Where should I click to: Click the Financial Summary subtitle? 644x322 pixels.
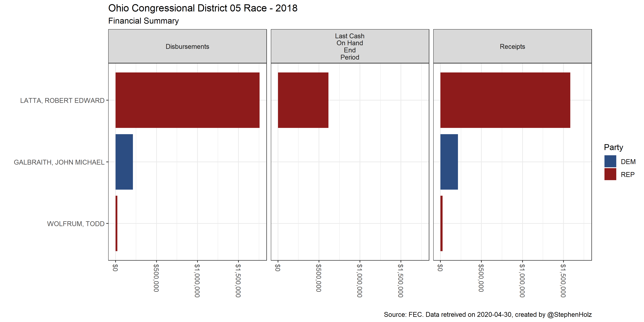[143, 21]
